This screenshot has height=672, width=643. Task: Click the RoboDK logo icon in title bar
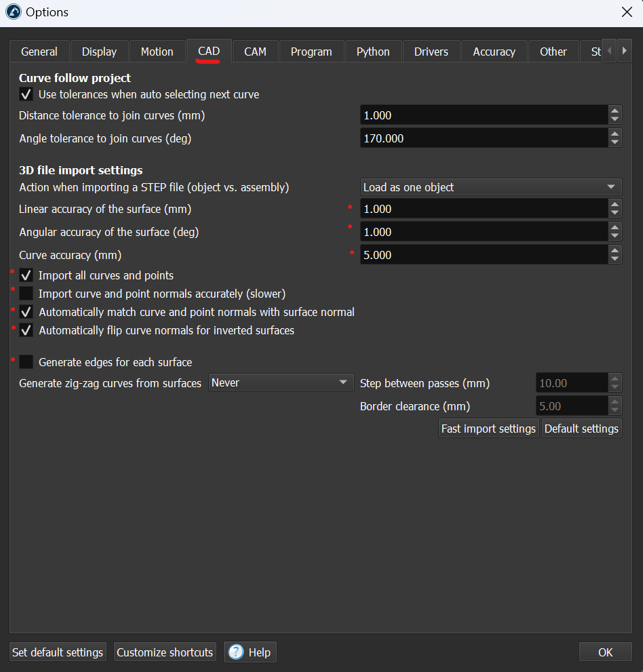click(14, 12)
